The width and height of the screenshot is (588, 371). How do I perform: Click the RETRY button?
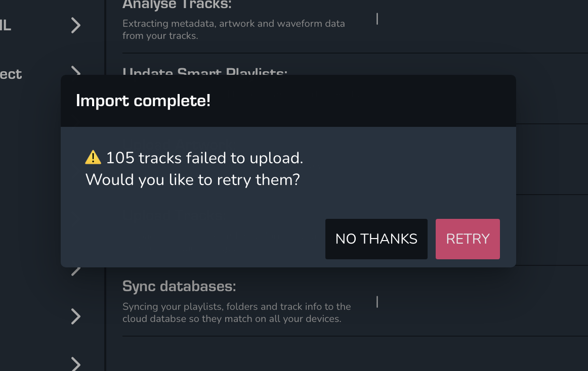point(468,239)
